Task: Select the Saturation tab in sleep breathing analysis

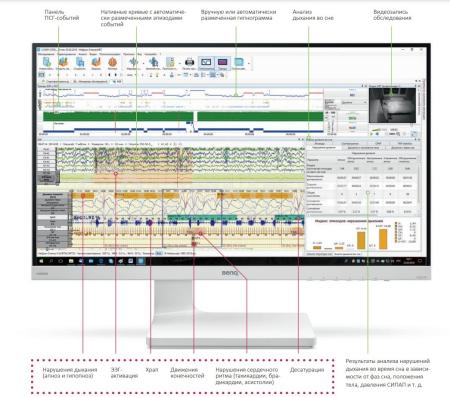Action: pos(350,143)
